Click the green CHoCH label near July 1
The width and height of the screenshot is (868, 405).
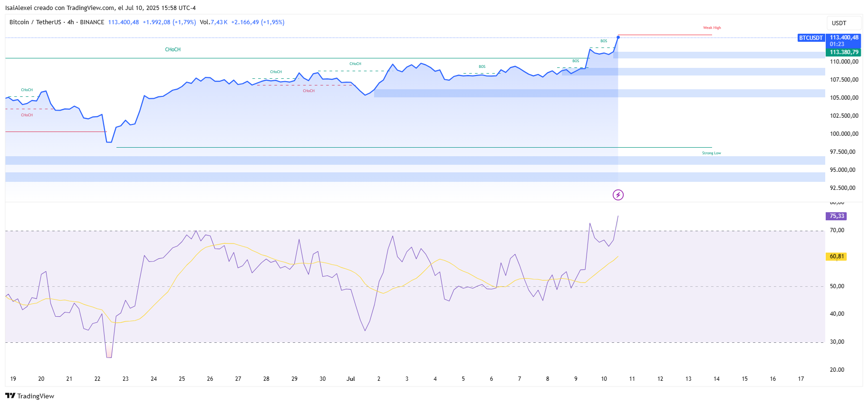(356, 64)
